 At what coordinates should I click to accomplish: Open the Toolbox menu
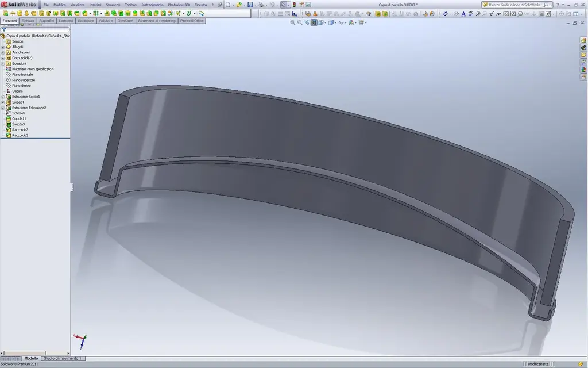tap(130, 5)
